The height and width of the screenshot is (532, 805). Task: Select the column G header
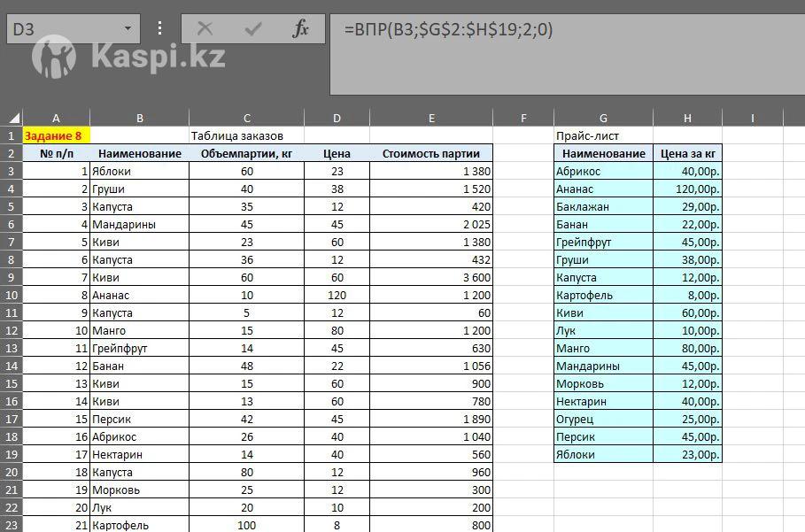pyautogui.click(x=603, y=118)
